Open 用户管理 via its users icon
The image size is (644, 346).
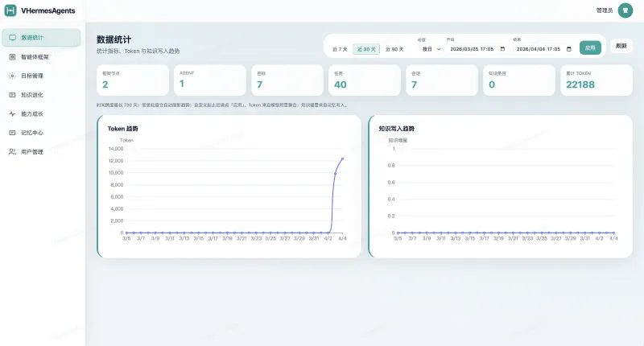[x=12, y=152]
